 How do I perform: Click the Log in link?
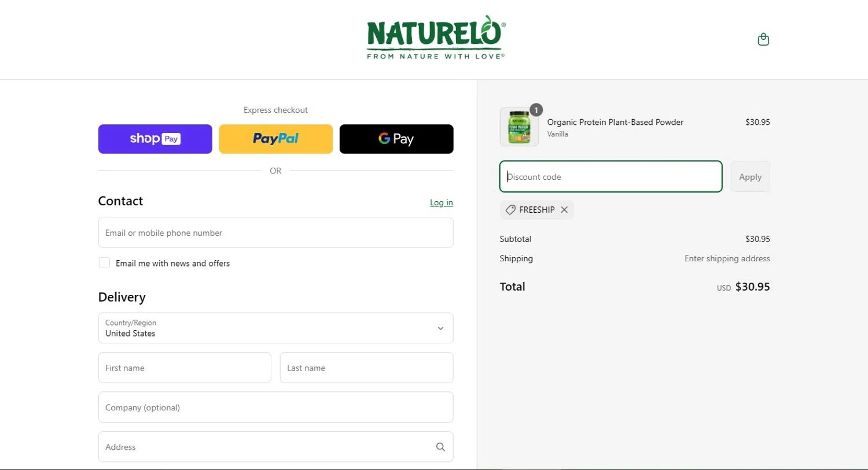pyautogui.click(x=442, y=202)
